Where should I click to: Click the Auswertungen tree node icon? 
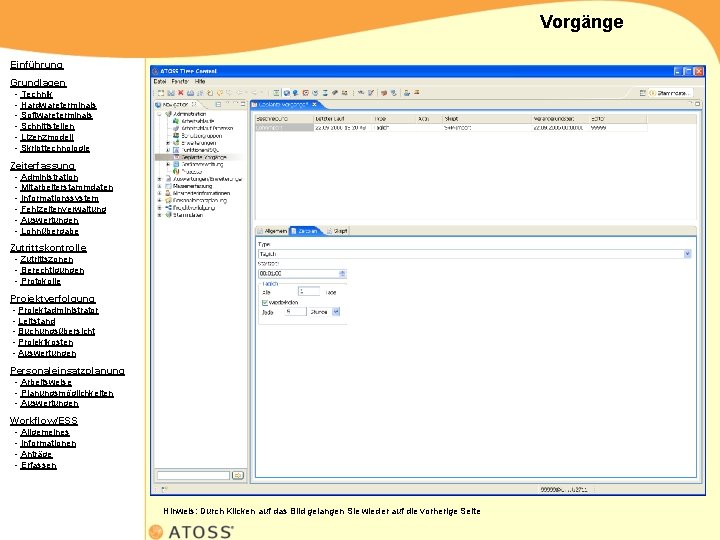[168, 179]
